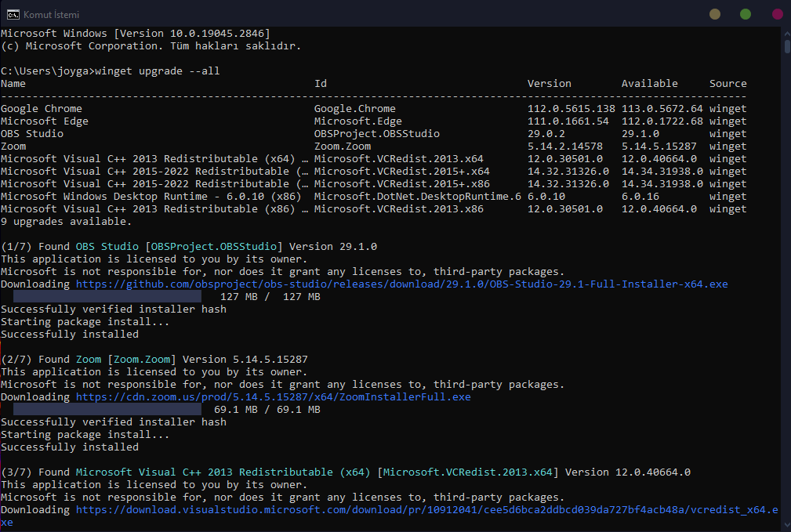Click '5.14.5.15287' in the Available column

coord(659,147)
